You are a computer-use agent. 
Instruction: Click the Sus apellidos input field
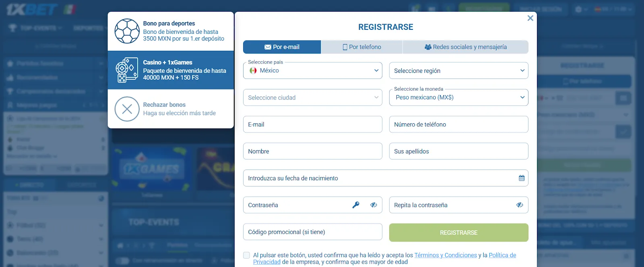pyautogui.click(x=459, y=151)
